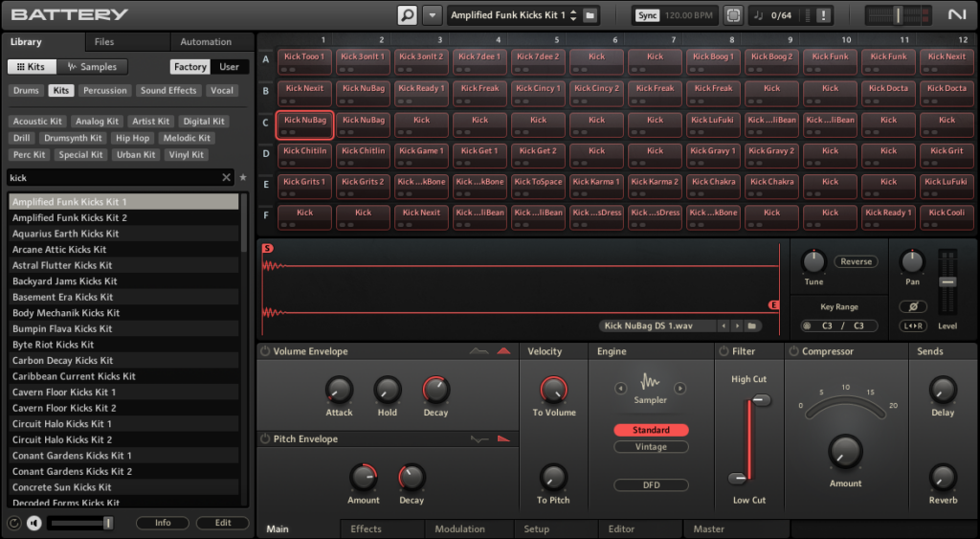Switch to the Effects tab

(366, 529)
